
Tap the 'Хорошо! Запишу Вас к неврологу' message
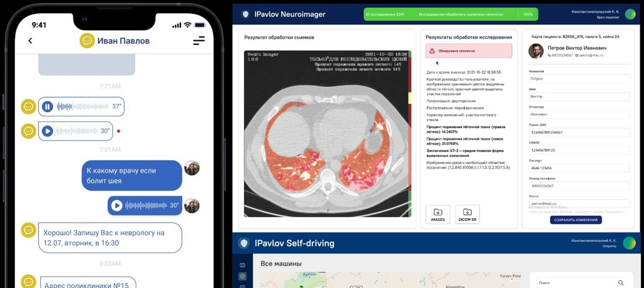point(110,238)
